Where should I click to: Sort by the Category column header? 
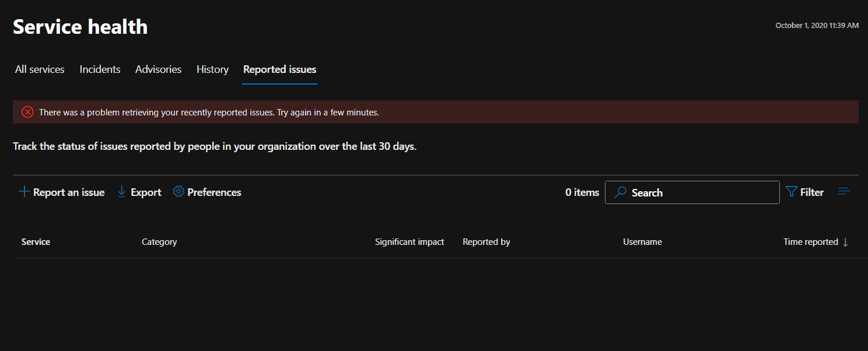(159, 242)
